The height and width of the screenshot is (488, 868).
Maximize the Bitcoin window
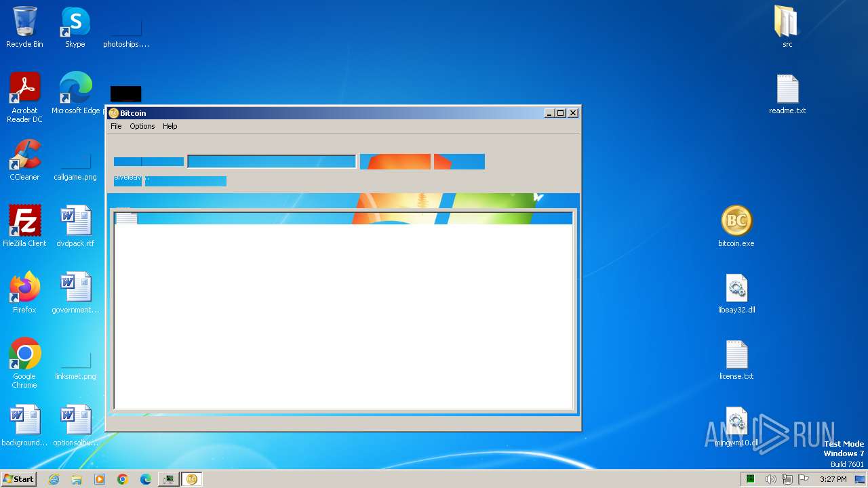coord(561,113)
